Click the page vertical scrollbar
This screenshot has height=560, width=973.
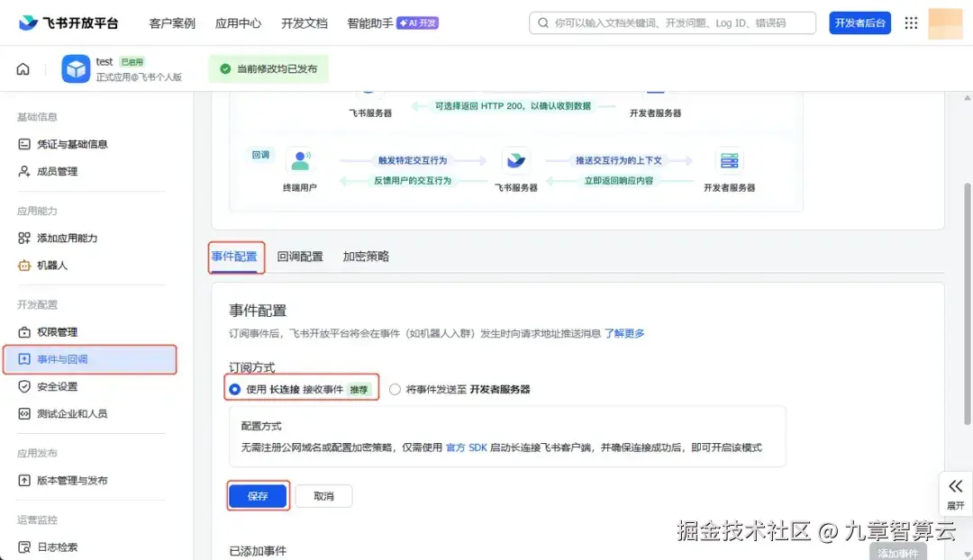(967, 304)
